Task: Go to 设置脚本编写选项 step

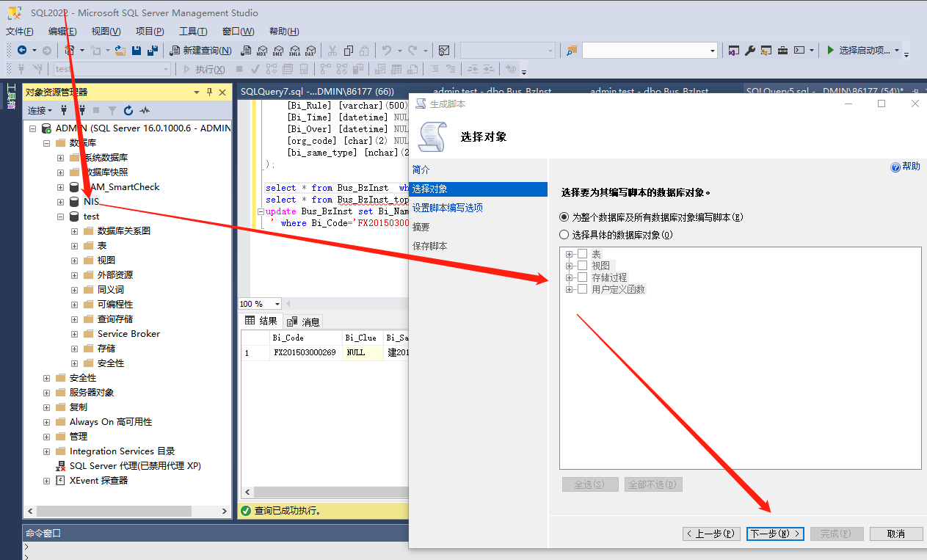Action: coord(448,208)
